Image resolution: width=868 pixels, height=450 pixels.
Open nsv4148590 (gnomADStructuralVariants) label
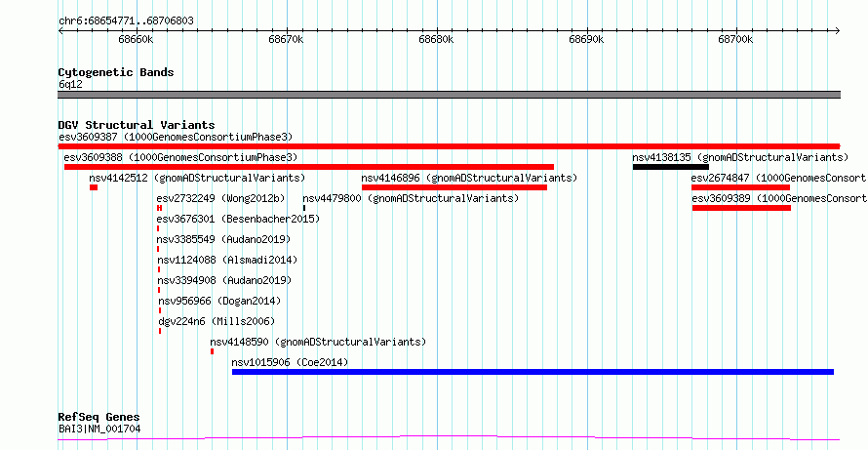(318, 342)
